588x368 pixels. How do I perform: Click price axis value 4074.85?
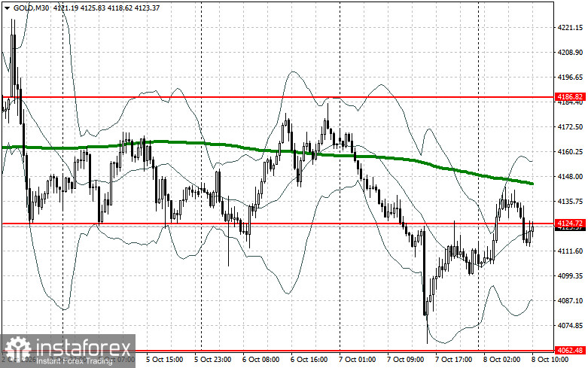point(571,325)
